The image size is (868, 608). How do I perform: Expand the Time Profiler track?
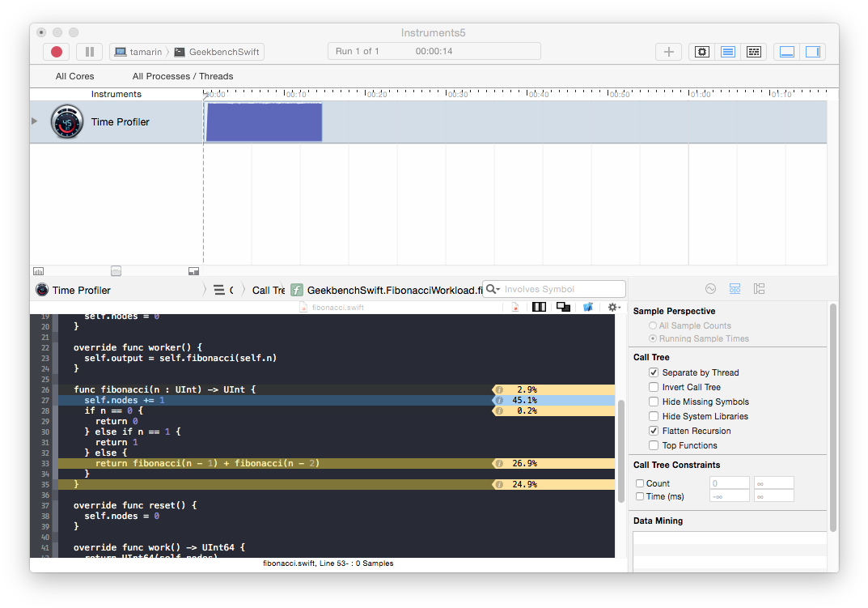(x=34, y=121)
